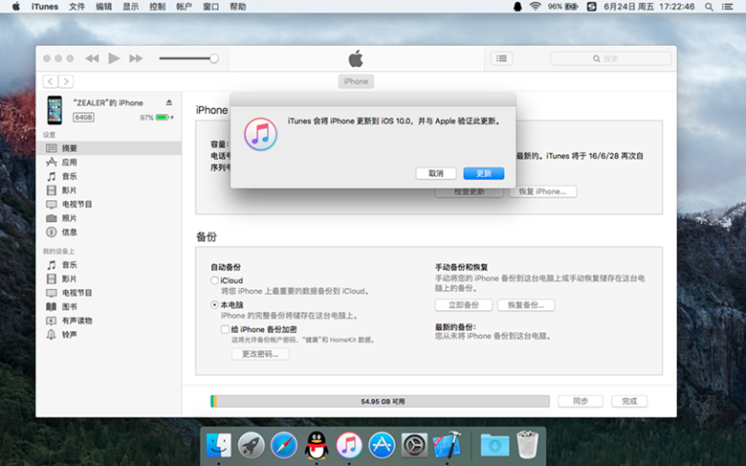Click the 完成 button
The image size is (746, 466).
(629, 401)
